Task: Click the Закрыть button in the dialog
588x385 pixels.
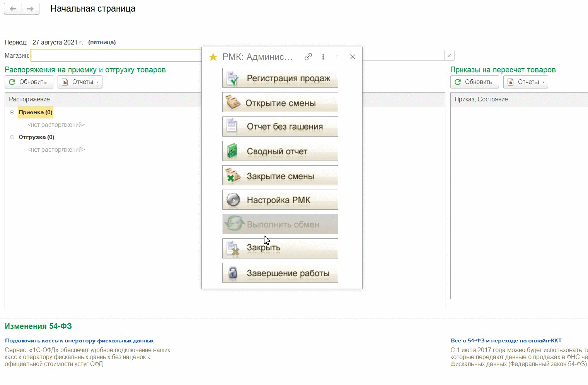Action: click(x=280, y=248)
